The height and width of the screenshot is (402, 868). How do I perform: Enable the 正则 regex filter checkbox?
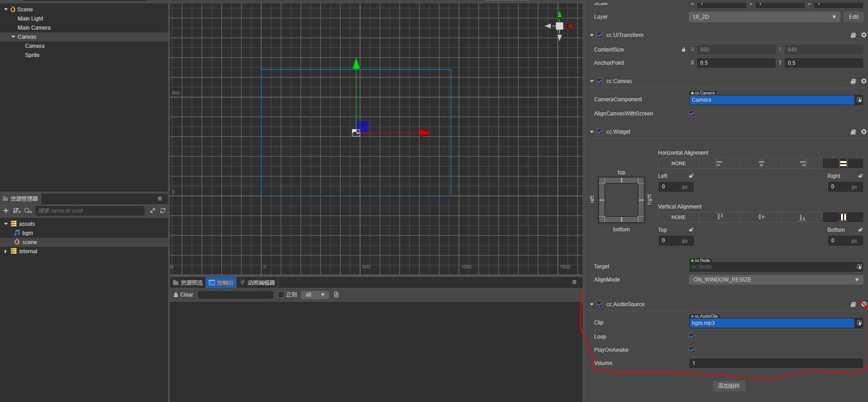click(281, 295)
